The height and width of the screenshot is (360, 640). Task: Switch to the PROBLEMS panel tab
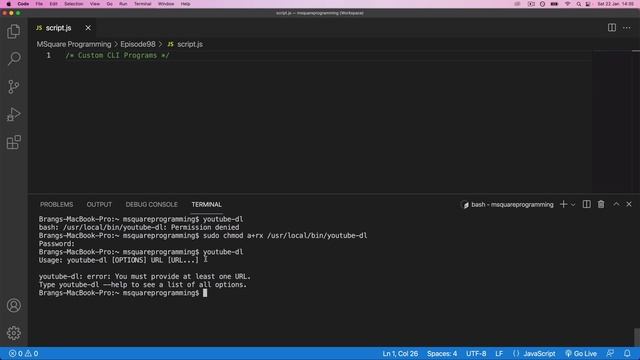56,204
